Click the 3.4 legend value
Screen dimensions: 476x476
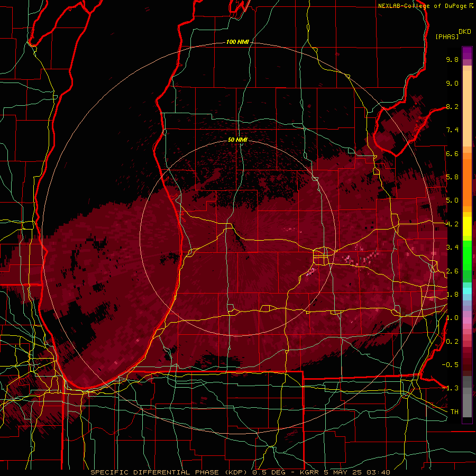452,248
